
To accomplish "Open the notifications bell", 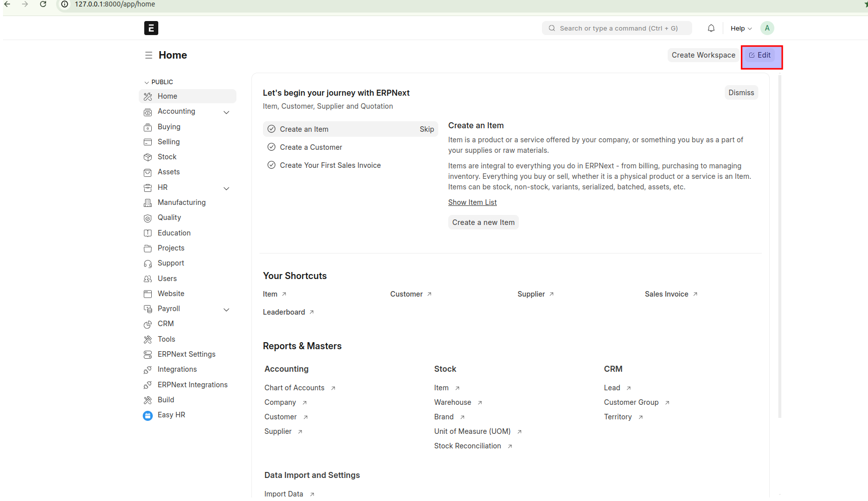I will (x=711, y=28).
